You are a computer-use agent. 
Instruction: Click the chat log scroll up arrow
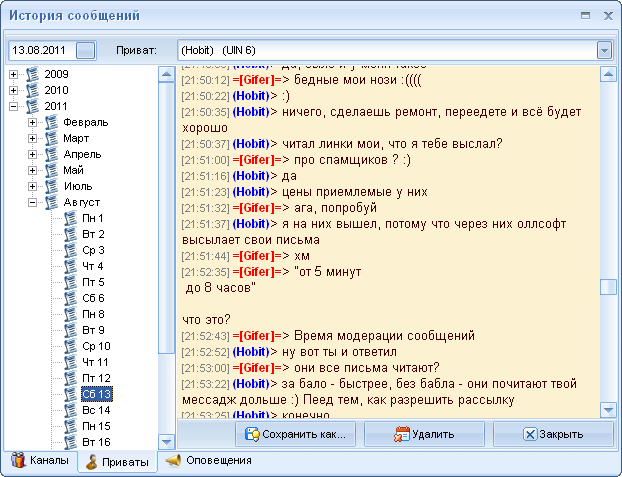click(608, 74)
